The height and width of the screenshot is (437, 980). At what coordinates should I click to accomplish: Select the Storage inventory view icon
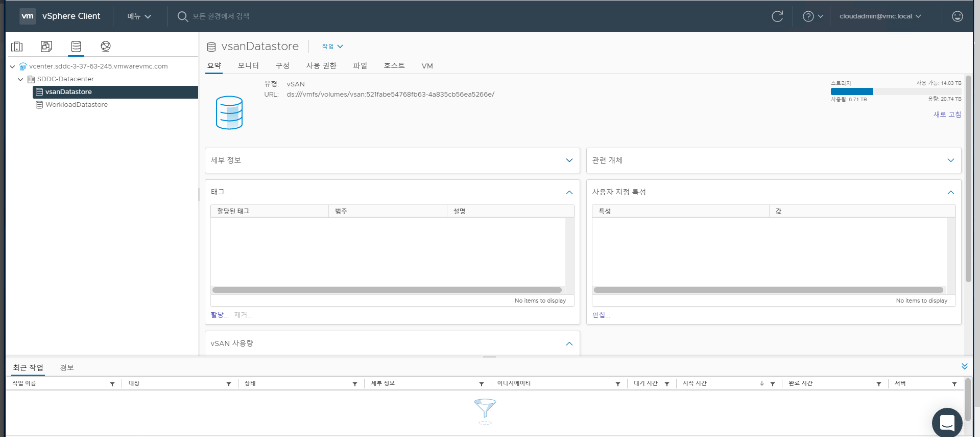coord(76,47)
